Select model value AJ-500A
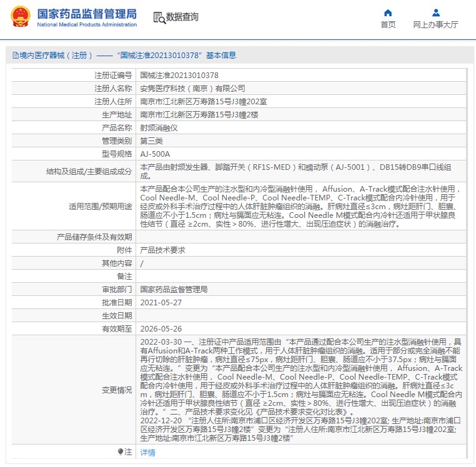The height and width of the screenshot is (467, 476). (x=155, y=154)
